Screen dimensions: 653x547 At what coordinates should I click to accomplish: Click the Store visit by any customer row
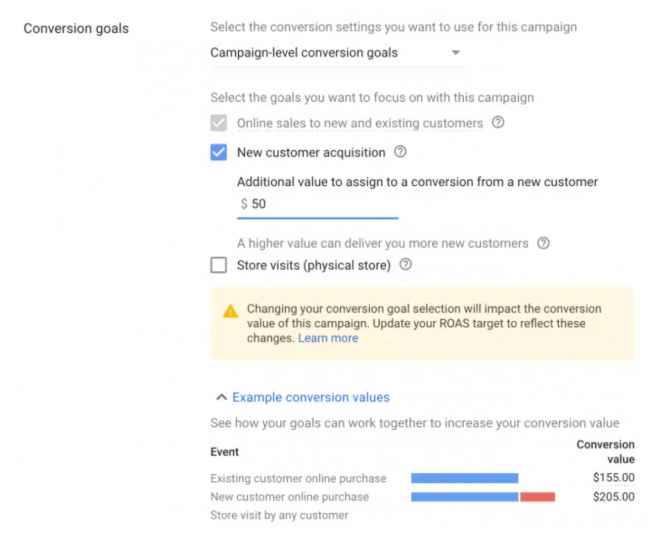279,515
